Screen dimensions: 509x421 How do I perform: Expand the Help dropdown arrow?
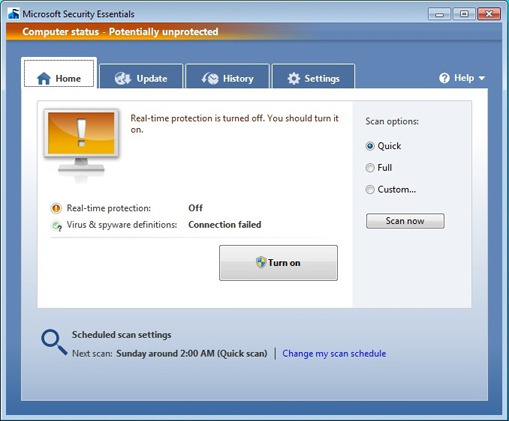coord(482,78)
